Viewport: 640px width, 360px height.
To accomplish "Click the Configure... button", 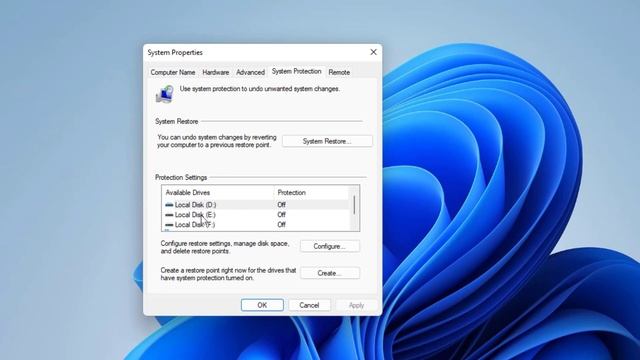I will tap(329, 247).
